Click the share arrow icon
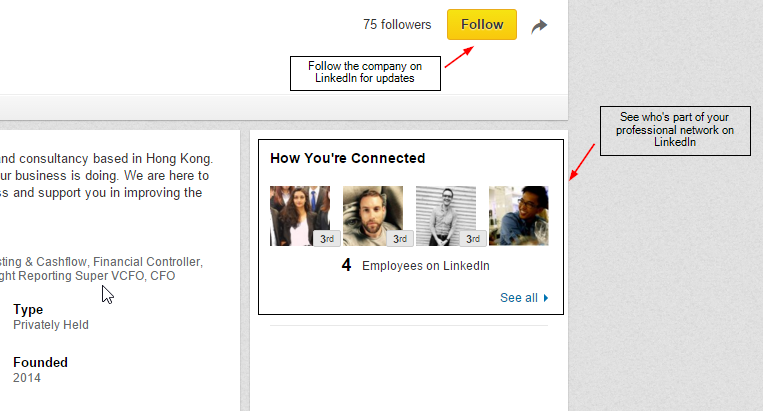Viewport: 763px width, 411px height. [x=539, y=26]
